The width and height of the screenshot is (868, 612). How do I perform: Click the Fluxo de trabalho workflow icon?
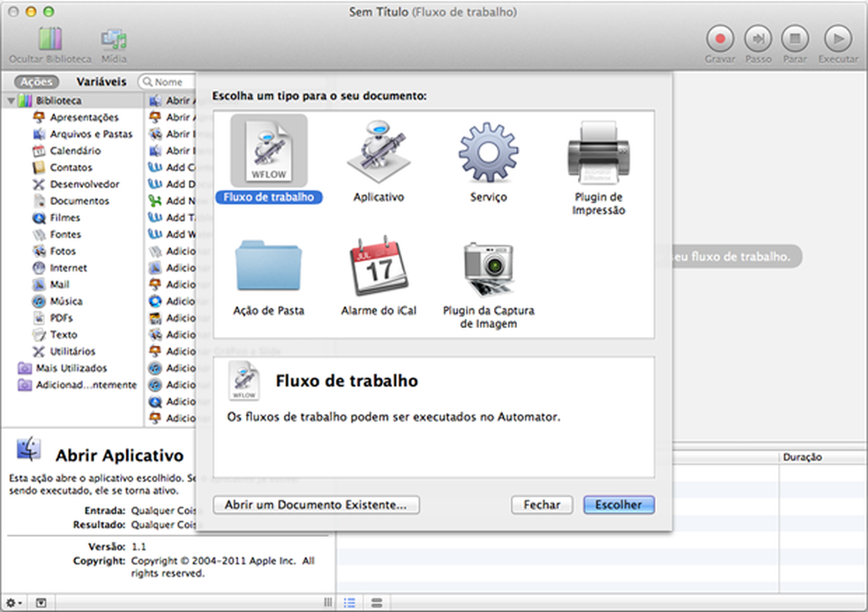[x=268, y=152]
